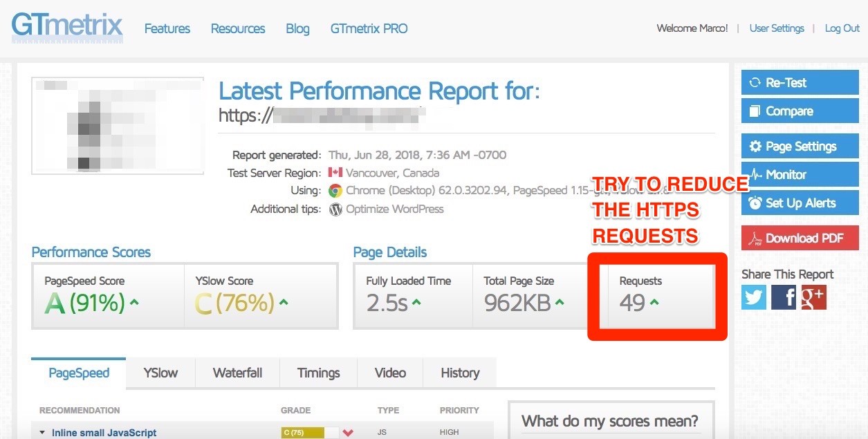Click the 'Vancouver, Canada' region text
The image size is (868, 439).
coord(392,173)
